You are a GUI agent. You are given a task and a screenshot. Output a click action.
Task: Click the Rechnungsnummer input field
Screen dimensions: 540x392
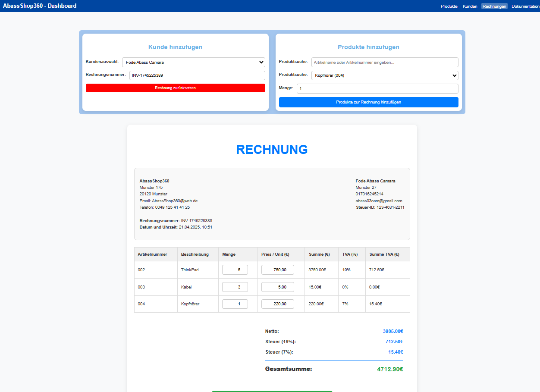pos(197,75)
